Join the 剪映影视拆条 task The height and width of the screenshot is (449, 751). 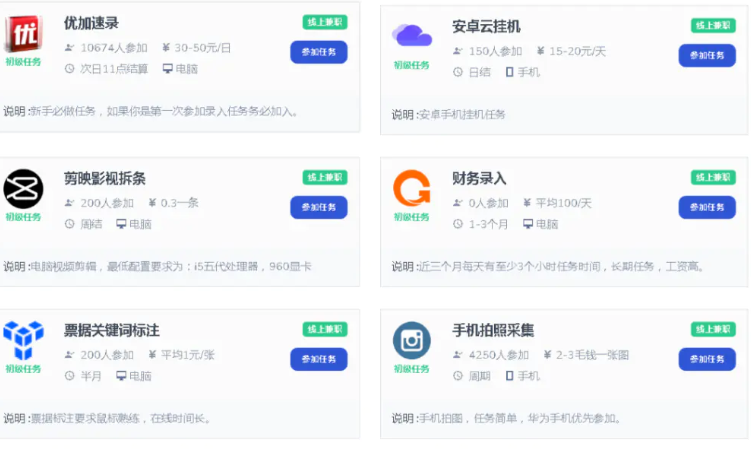tap(319, 207)
